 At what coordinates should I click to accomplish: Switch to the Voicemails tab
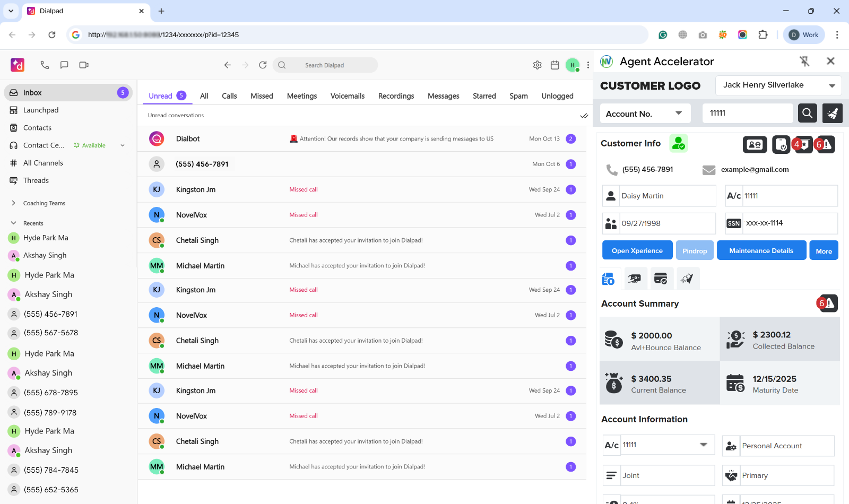[x=348, y=96]
